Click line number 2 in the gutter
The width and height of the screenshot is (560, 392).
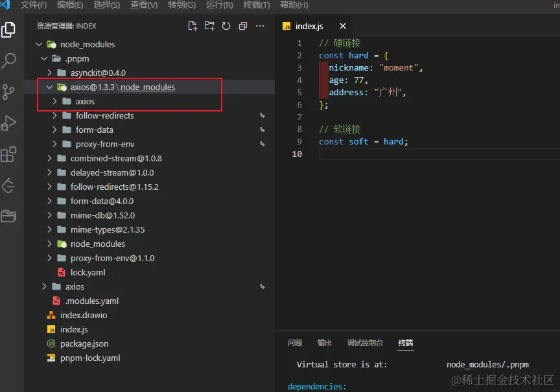pyautogui.click(x=299, y=56)
